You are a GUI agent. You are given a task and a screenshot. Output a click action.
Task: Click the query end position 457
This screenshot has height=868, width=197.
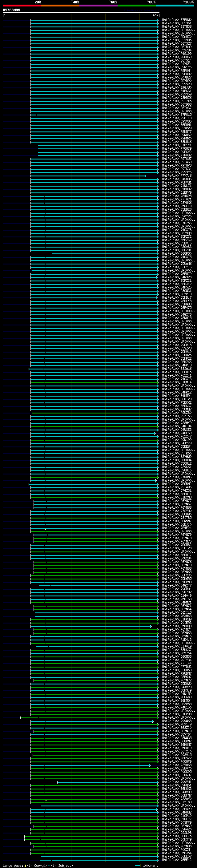pos(155,15)
